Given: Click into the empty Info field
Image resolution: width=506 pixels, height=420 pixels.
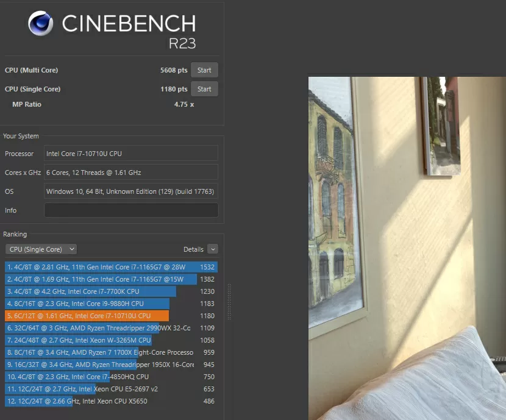Looking at the screenshot, I should click(x=130, y=210).
